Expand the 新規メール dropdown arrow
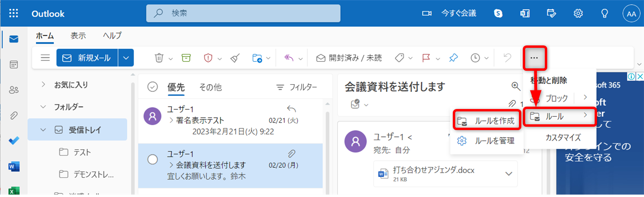This screenshot has width=644, height=197. click(126, 58)
